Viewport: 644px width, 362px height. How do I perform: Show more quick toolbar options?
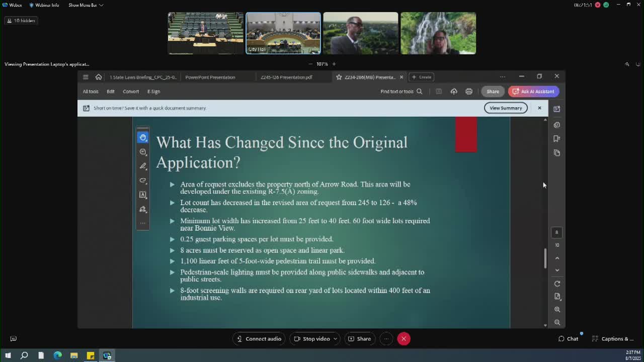143,223
